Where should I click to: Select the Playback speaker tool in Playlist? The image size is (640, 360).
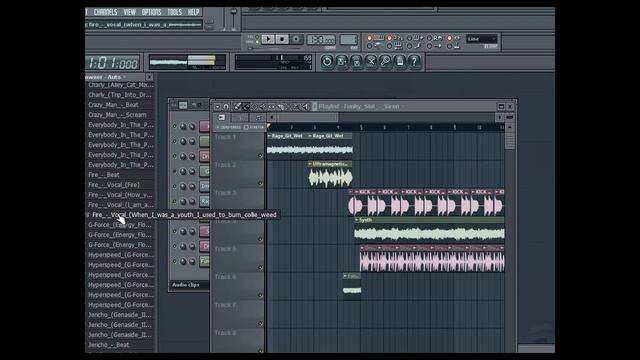click(x=305, y=107)
